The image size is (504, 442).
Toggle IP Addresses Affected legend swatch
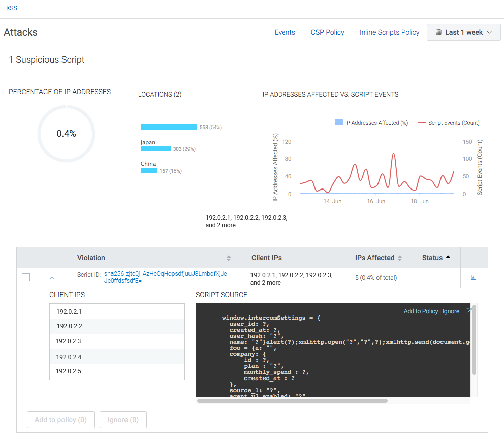[339, 122]
